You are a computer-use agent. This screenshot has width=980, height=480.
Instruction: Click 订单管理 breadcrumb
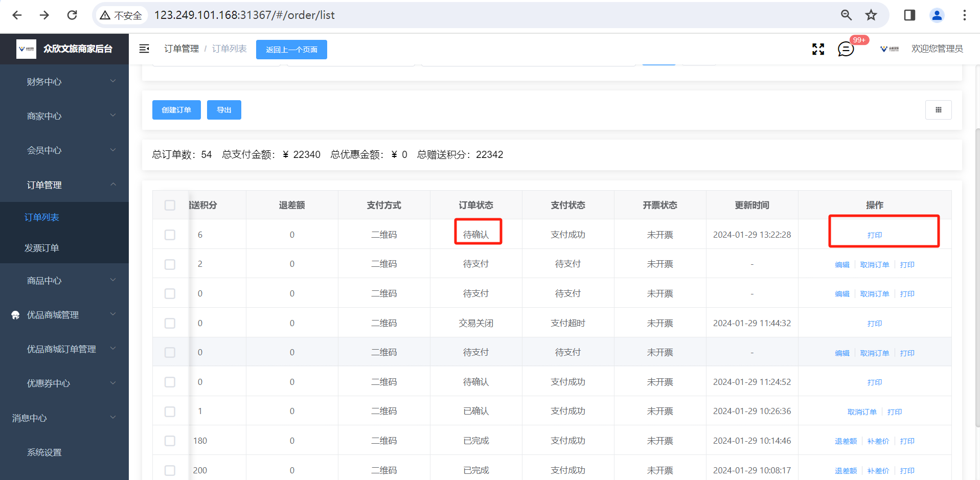click(x=181, y=49)
